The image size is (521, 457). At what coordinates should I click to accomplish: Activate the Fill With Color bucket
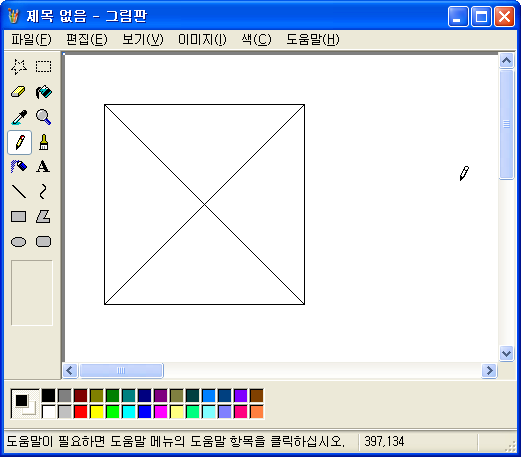tap(44, 92)
